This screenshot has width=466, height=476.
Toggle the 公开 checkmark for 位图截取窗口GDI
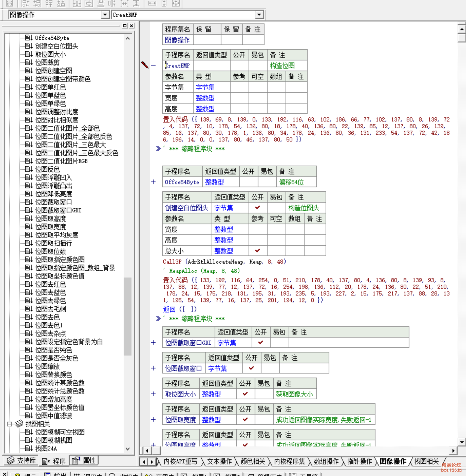tap(261, 342)
